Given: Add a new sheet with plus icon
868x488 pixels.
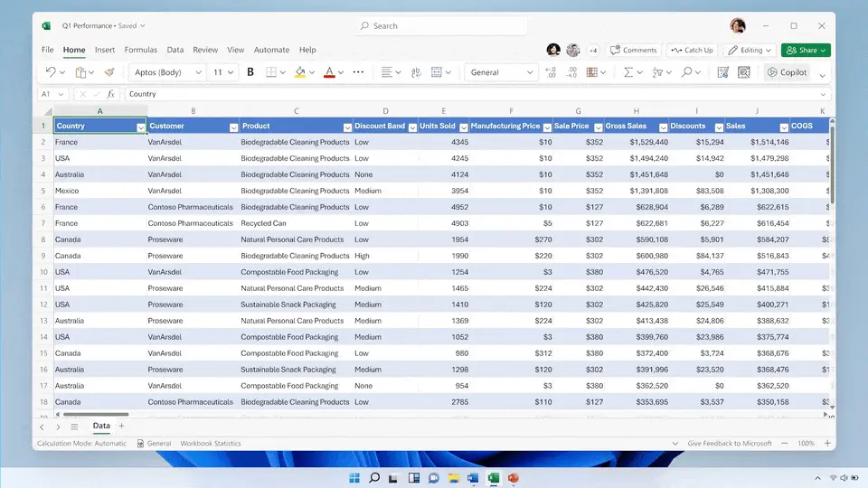Looking at the screenshot, I should click(x=121, y=426).
